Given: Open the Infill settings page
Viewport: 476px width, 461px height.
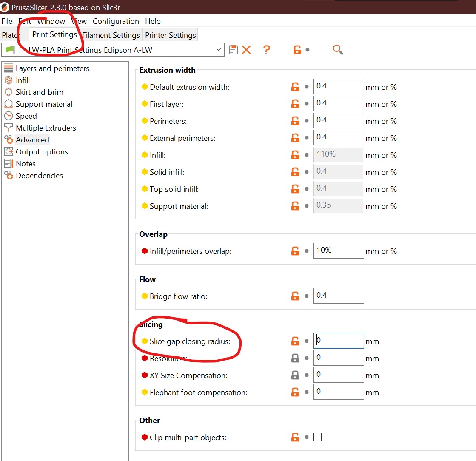Looking at the screenshot, I should click(x=23, y=80).
